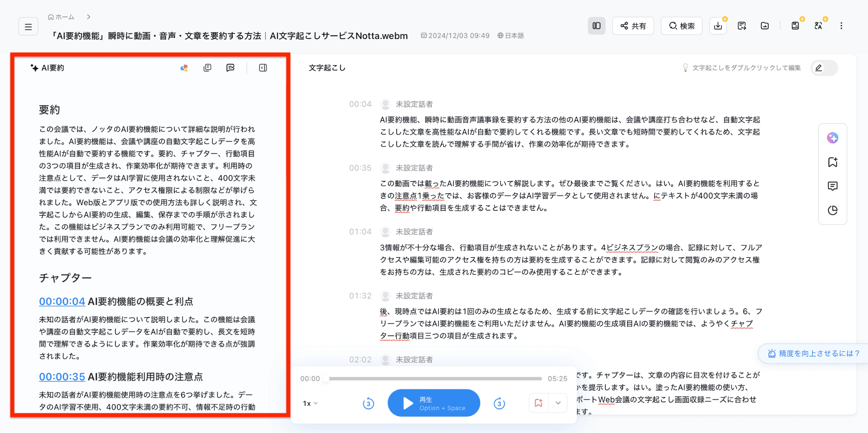Click the 00:04 transcript timestamp
868x433 pixels.
pos(360,104)
